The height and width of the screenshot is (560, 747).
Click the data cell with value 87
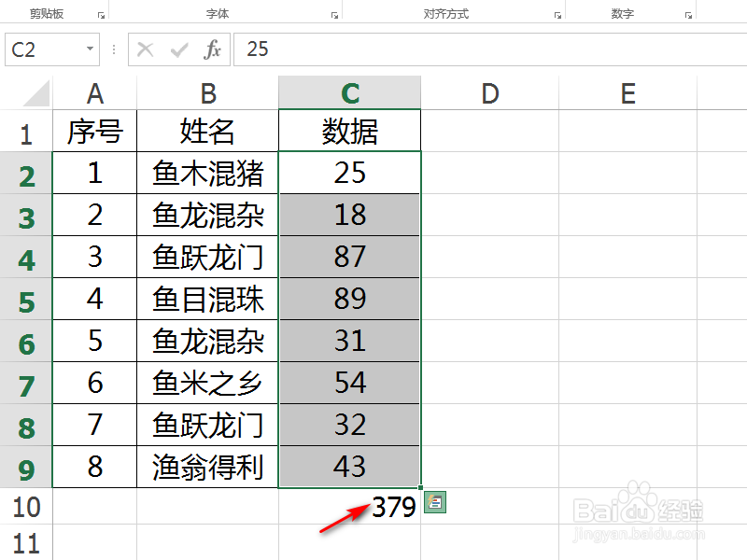click(349, 257)
